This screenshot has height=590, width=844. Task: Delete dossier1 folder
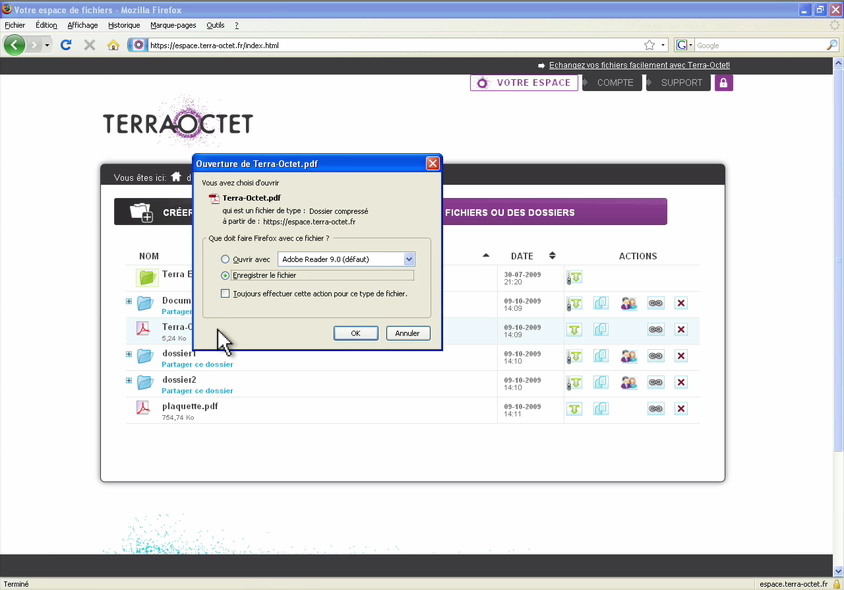coord(681,356)
